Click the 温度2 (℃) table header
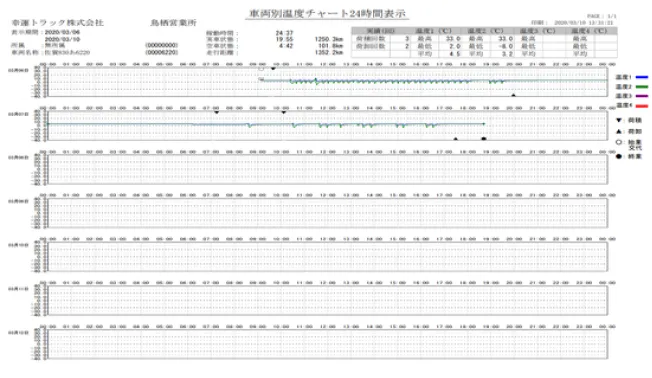652x378 pixels. click(485, 31)
